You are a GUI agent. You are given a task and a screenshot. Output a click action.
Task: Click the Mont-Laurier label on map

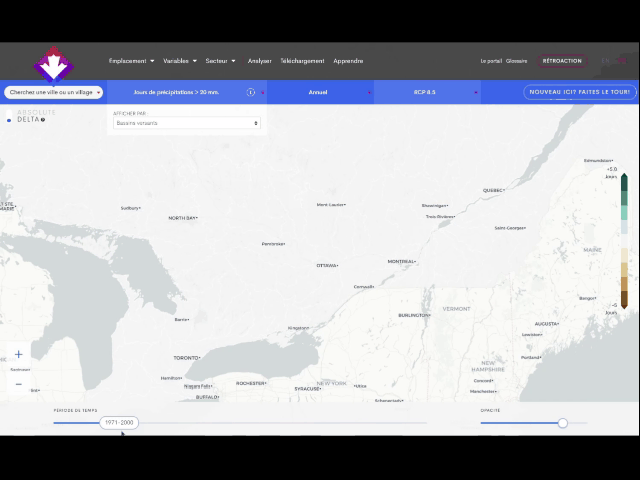[331, 204]
